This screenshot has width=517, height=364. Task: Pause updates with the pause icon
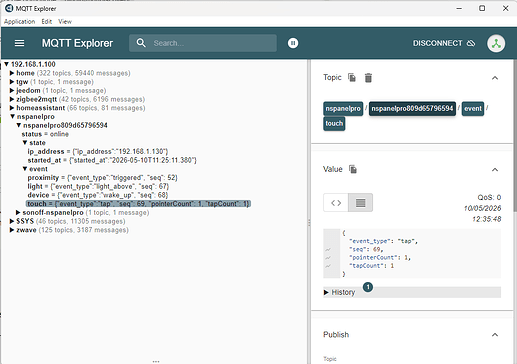pyautogui.click(x=293, y=43)
